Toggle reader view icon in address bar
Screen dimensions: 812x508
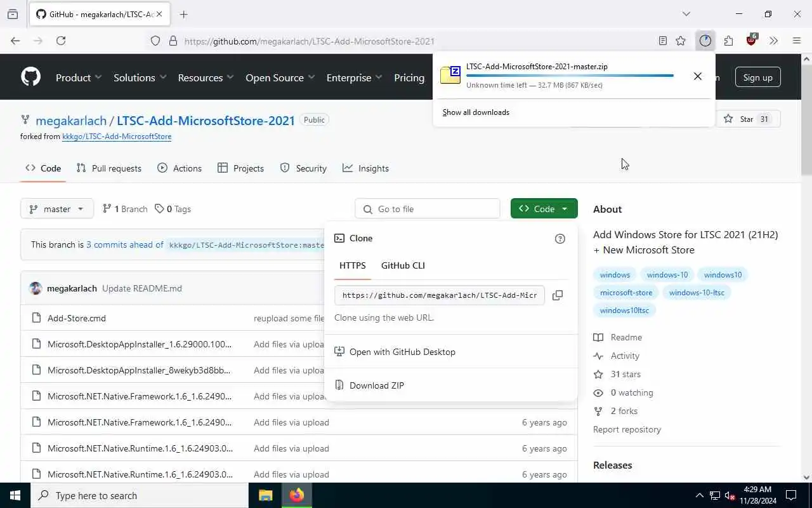click(662, 41)
